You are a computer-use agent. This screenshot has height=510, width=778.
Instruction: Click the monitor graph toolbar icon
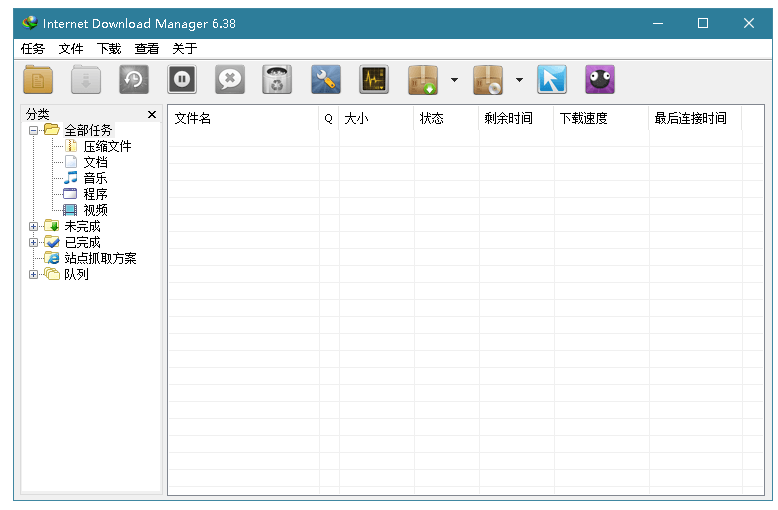[374, 79]
